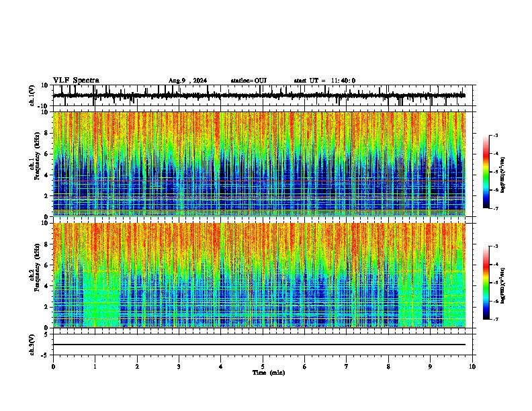
Task: Click the "Time (min)" axis title
Action: point(269,373)
